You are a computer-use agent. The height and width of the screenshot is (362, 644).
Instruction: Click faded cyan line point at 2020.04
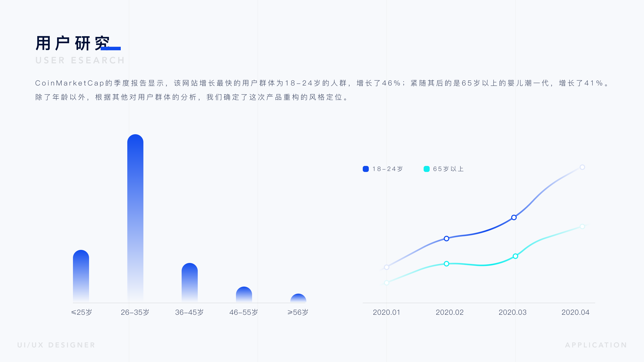point(582,227)
